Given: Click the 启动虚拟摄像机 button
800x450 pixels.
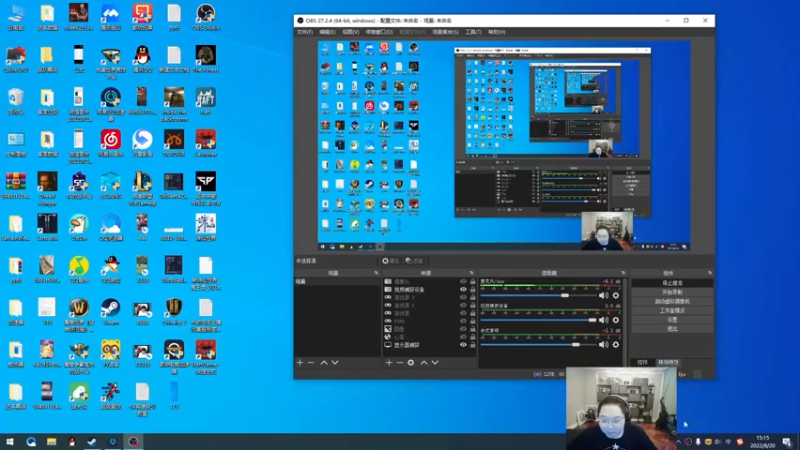Looking at the screenshot, I should tap(672, 302).
